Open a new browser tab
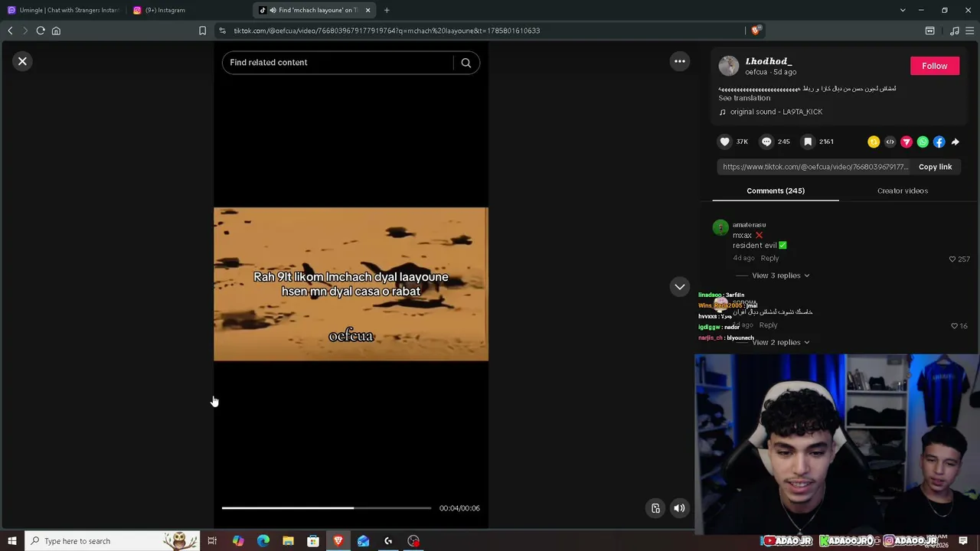Viewport: 980px width, 551px height. (x=387, y=10)
